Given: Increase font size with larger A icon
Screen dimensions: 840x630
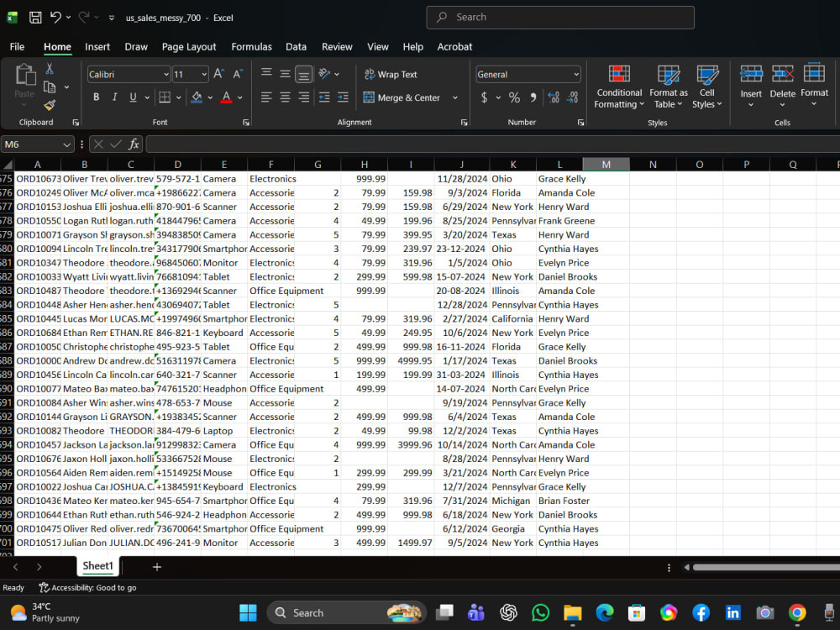Looking at the screenshot, I should (218, 74).
